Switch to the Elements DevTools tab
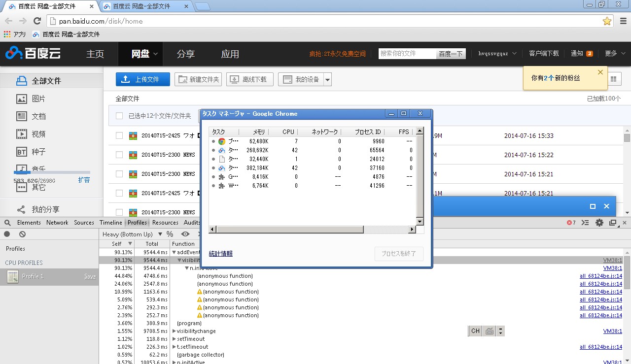The height and width of the screenshot is (364, 631). point(29,223)
